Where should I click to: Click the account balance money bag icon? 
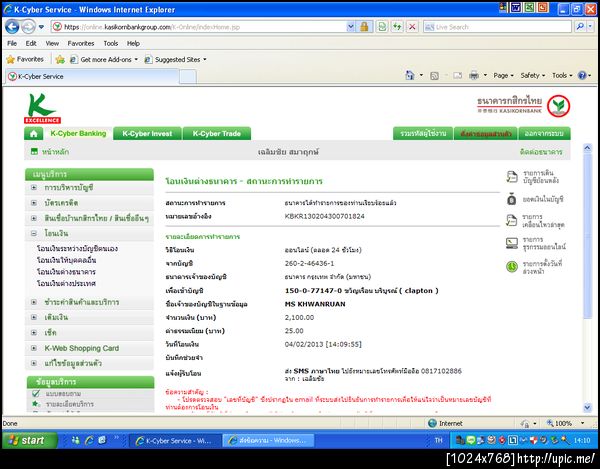[512, 199]
